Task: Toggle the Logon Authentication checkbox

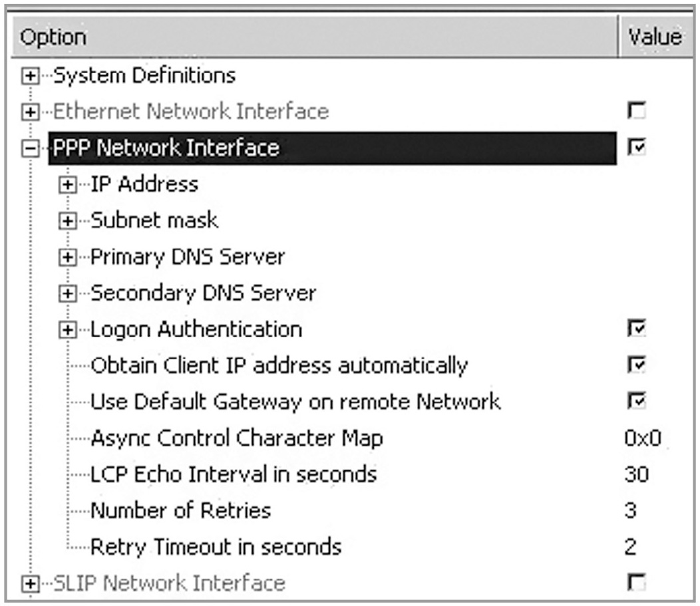Action: [637, 329]
